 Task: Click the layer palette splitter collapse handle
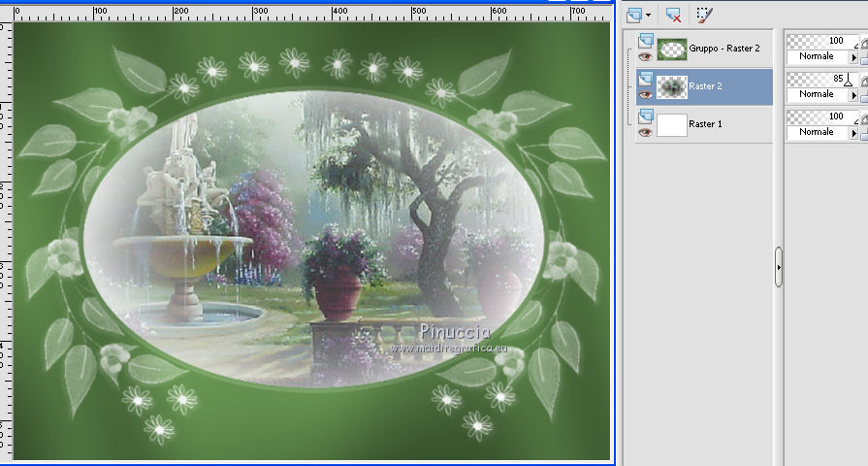[779, 267]
